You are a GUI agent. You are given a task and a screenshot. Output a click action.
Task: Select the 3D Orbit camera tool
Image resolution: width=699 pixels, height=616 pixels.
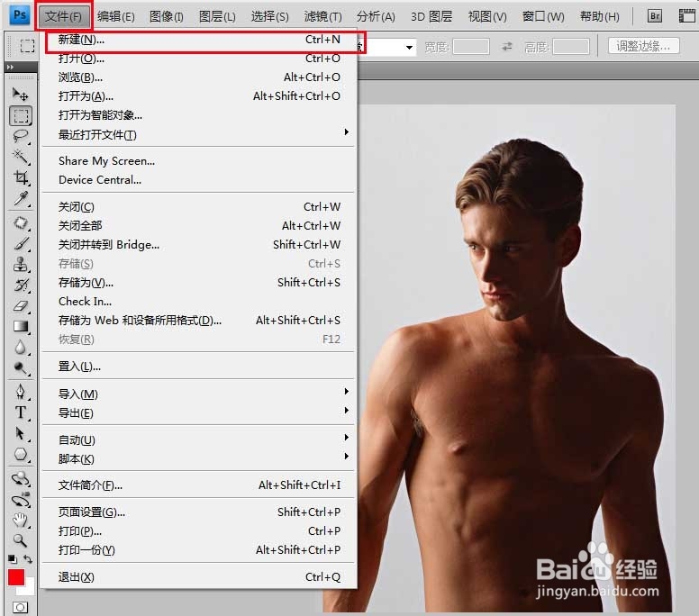pos(21,499)
